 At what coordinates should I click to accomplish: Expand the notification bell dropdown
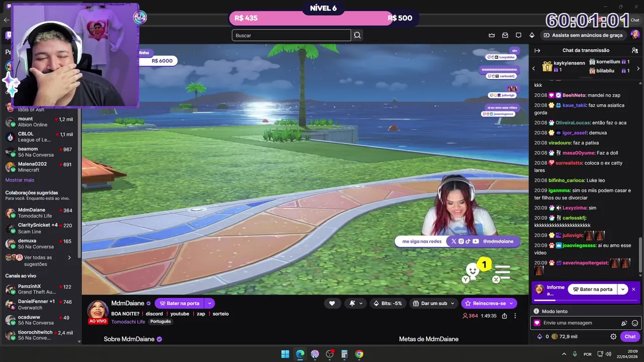point(361,303)
